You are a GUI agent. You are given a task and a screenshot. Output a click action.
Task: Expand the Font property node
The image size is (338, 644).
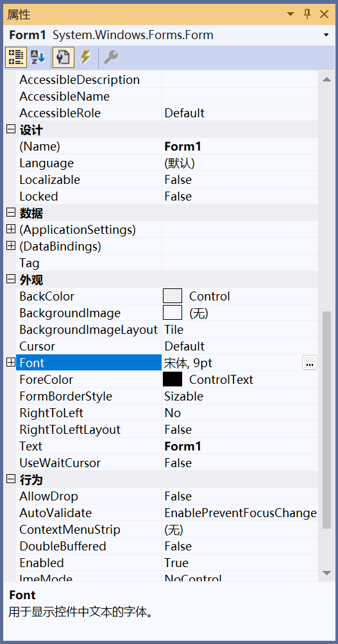pyautogui.click(x=11, y=363)
